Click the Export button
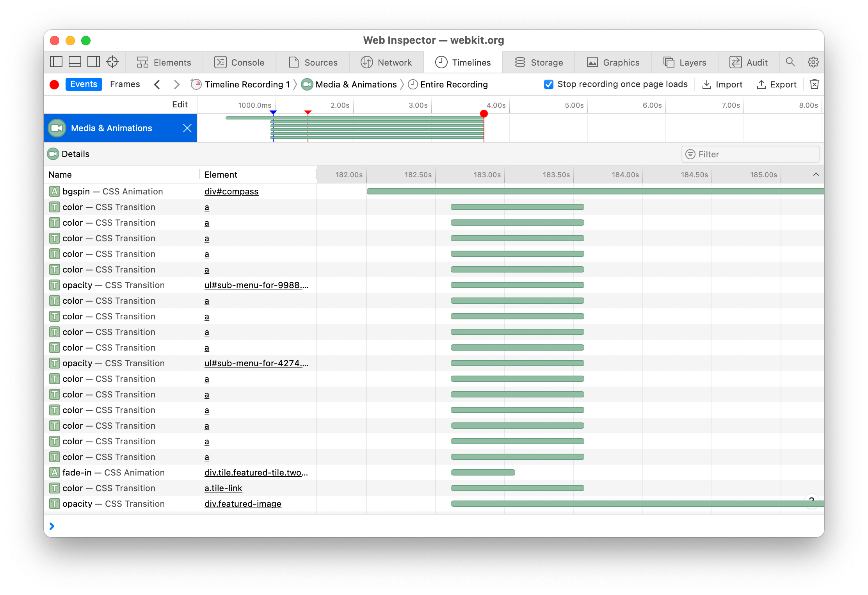This screenshot has height=595, width=868. pyautogui.click(x=777, y=84)
